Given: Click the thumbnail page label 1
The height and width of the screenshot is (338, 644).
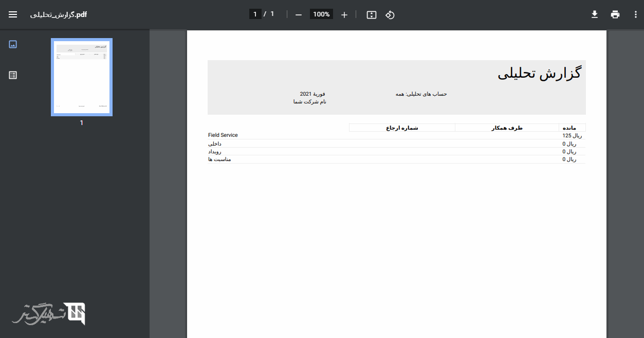Looking at the screenshot, I should pyautogui.click(x=81, y=123).
